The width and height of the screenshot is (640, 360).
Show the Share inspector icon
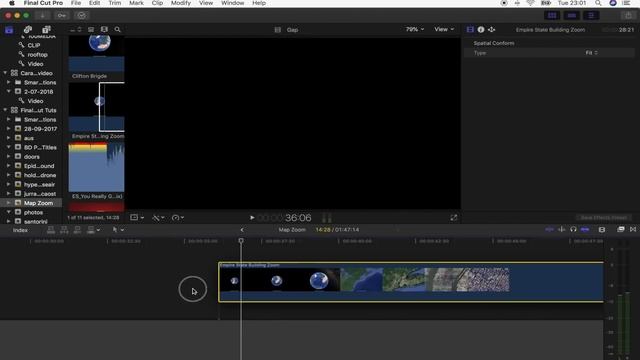coord(491,29)
